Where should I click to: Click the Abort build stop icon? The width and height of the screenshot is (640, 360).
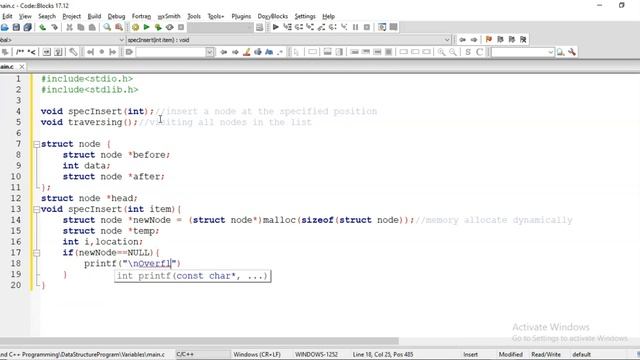click(x=181, y=27)
